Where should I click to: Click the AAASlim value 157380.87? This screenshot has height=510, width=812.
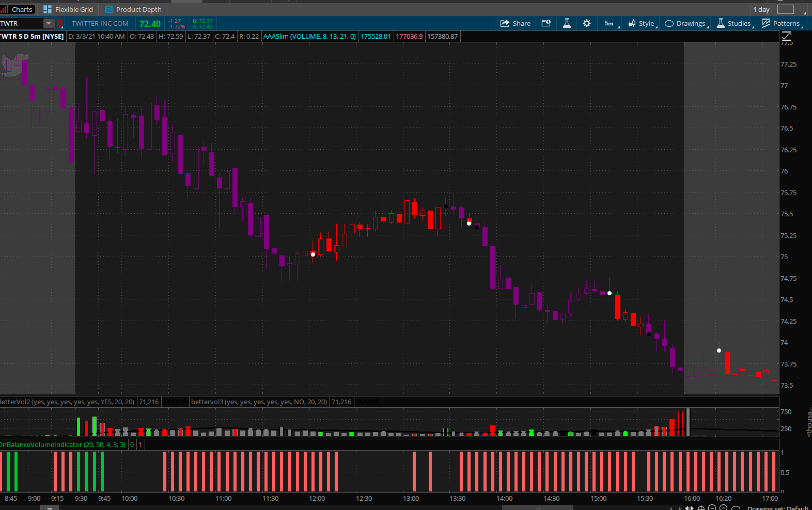pos(442,37)
